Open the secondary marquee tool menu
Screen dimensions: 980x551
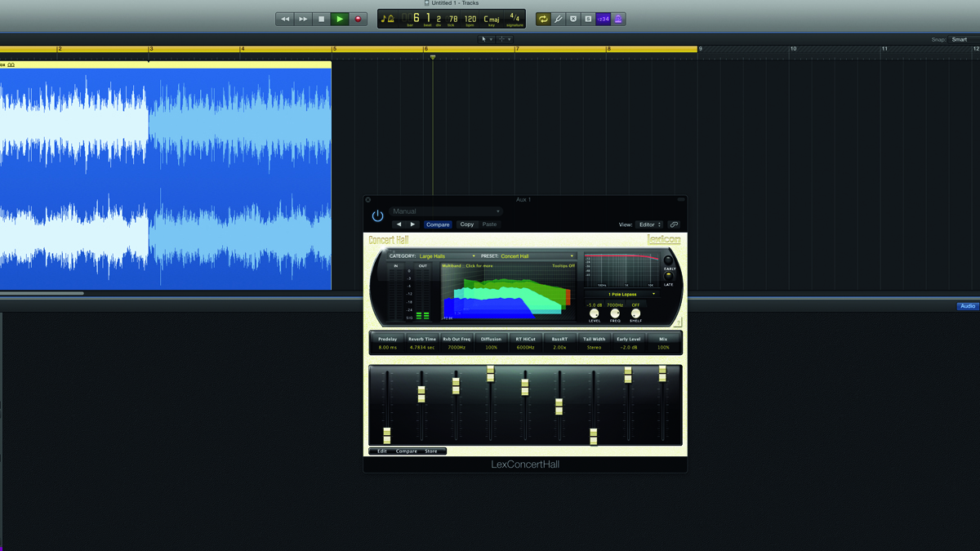(x=504, y=39)
